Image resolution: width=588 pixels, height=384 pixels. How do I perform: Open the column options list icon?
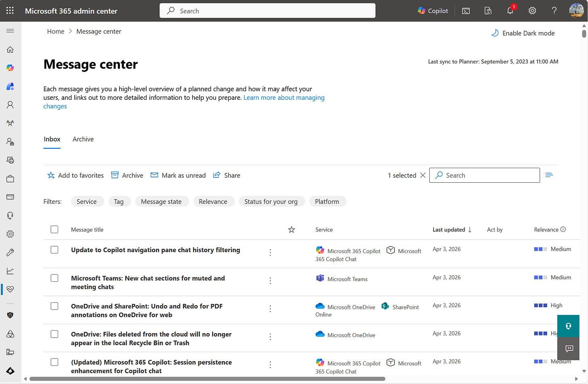click(549, 175)
